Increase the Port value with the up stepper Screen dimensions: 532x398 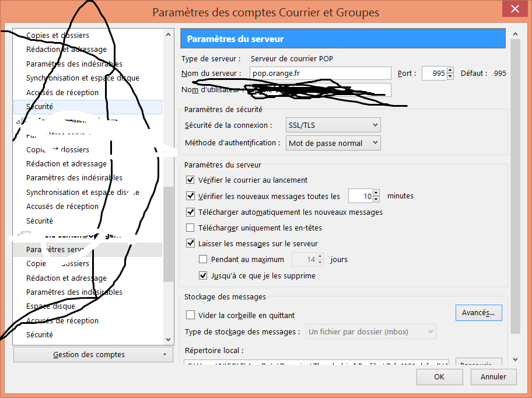[450, 71]
